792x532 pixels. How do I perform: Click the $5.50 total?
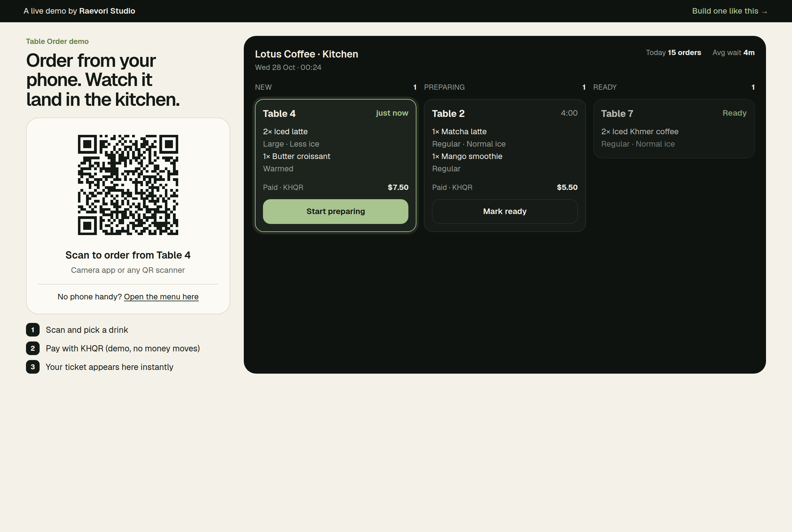click(x=567, y=187)
